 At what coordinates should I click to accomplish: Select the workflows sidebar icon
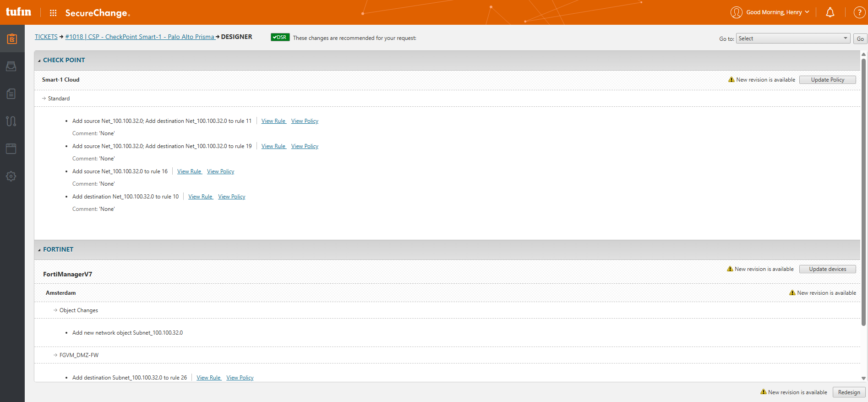[x=11, y=121]
